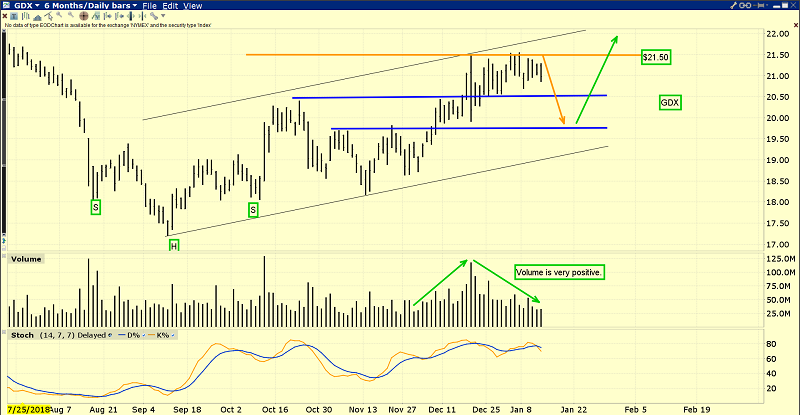Select the bar chart type icon
This screenshot has height=415, width=800.
pyautogui.click(x=26, y=16)
